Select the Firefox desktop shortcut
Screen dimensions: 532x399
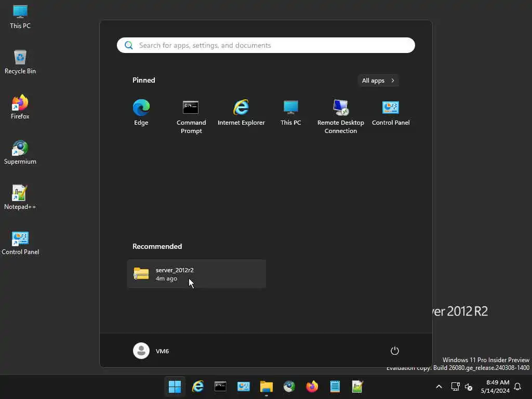(x=20, y=107)
